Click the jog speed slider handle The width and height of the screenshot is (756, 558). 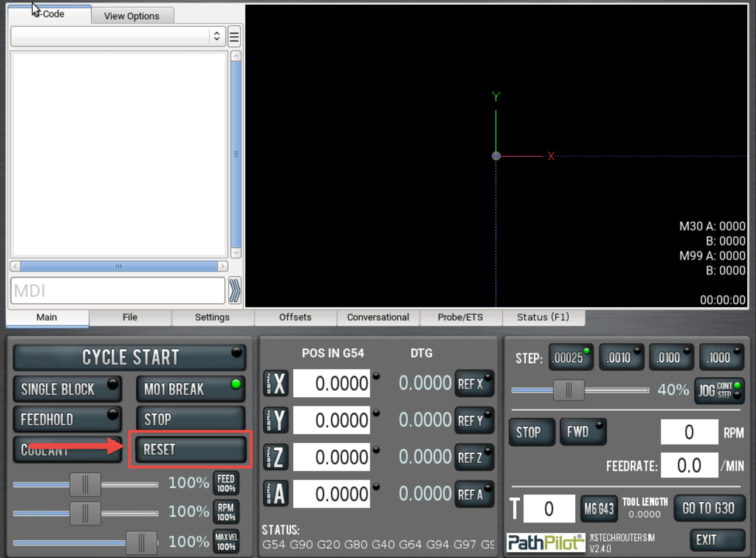[569, 390]
